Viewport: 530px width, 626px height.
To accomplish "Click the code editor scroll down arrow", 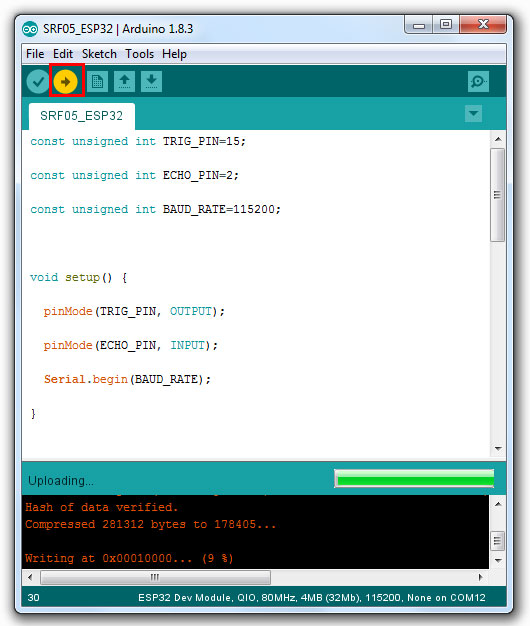I will click(498, 448).
